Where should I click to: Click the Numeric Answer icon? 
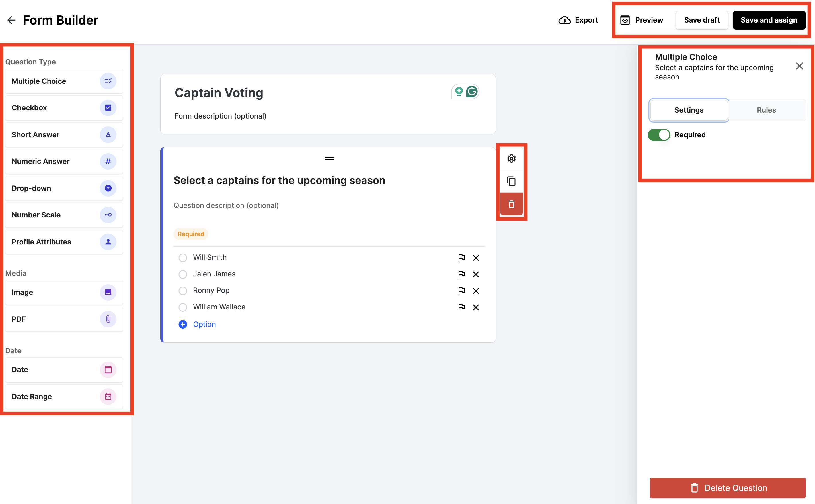(108, 161)
